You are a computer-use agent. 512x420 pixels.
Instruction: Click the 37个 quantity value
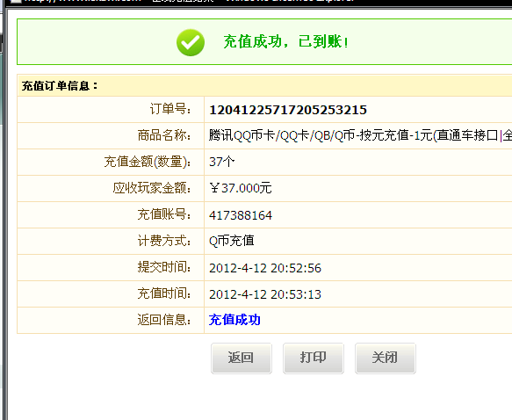(221, 162)
